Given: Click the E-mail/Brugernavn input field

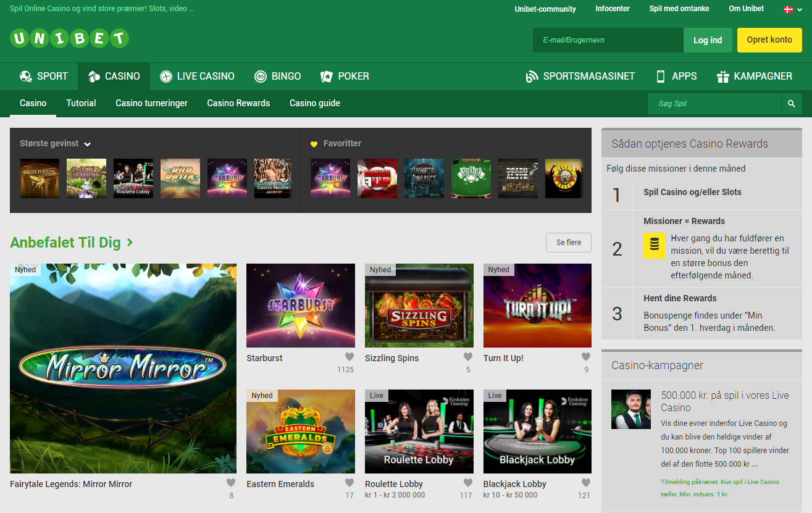Looking at the screenshot, I should (x=607, y=40).
